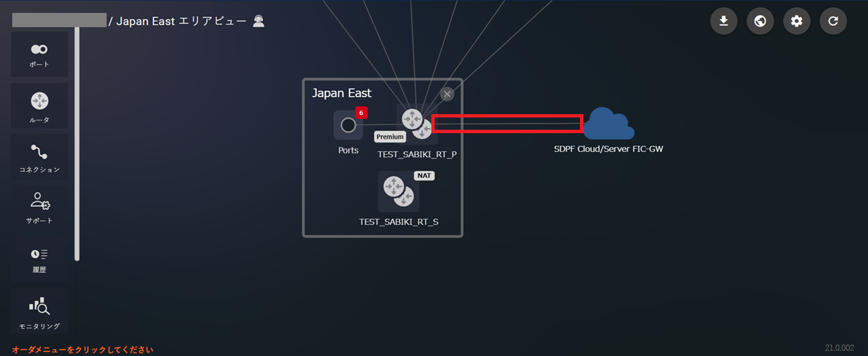Open the ルータ (Router) sidebar menu

click(x=39, y=106)
